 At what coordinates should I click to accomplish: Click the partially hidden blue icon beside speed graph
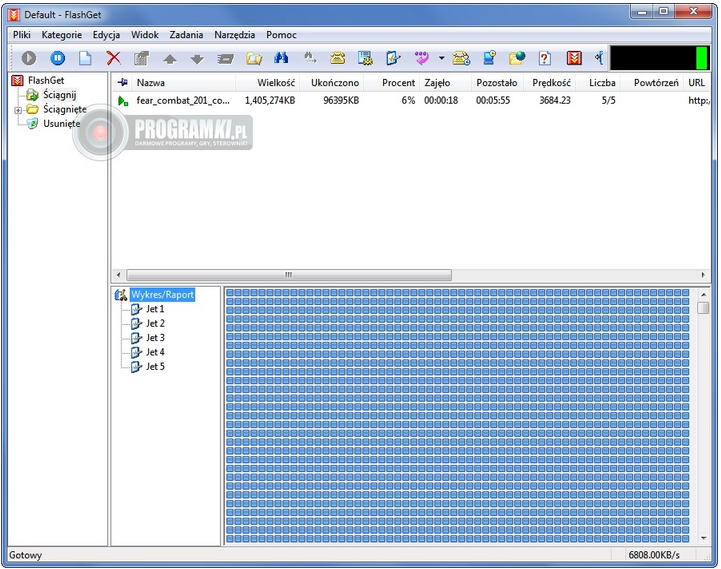599,58
